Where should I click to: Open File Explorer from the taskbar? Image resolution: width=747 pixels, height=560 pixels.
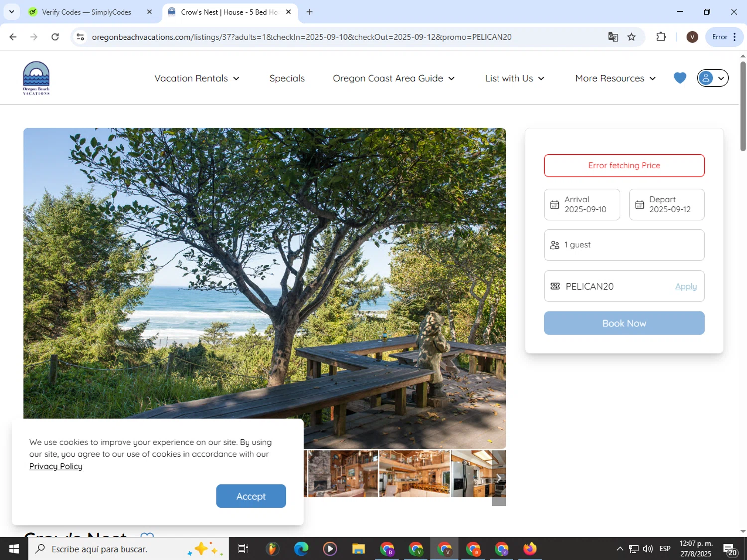[359, 549]
